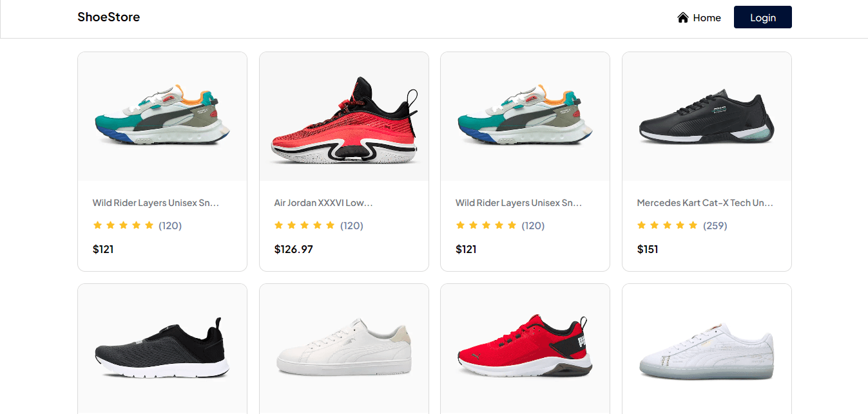Open the dark grey slip-on shoe thumbnail
The height and width of the screenshot is (414, 868).
162,348
